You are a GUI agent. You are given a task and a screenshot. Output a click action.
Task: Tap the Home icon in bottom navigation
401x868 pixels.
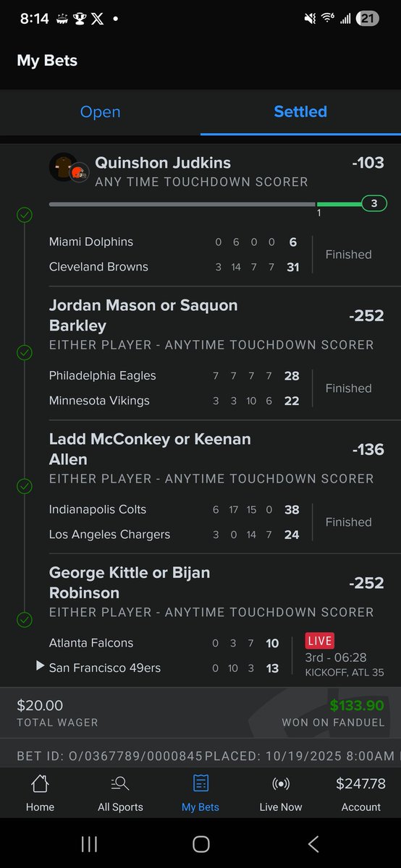click(x=40, y=783)
